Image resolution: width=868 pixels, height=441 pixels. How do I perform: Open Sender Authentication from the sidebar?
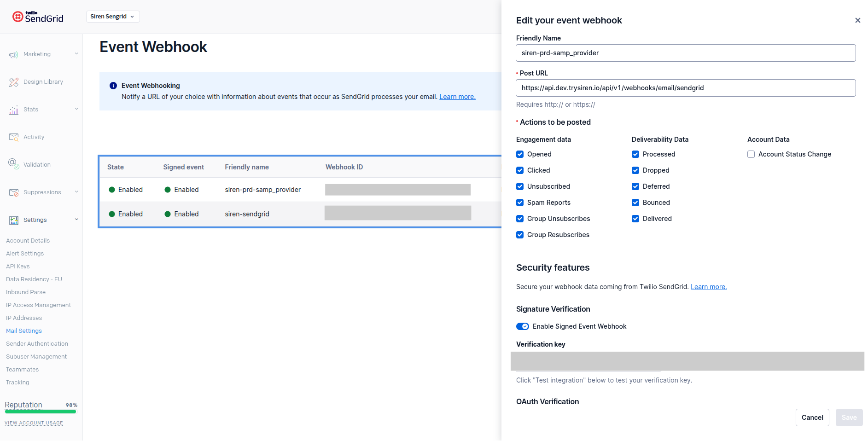click(37, 343)
